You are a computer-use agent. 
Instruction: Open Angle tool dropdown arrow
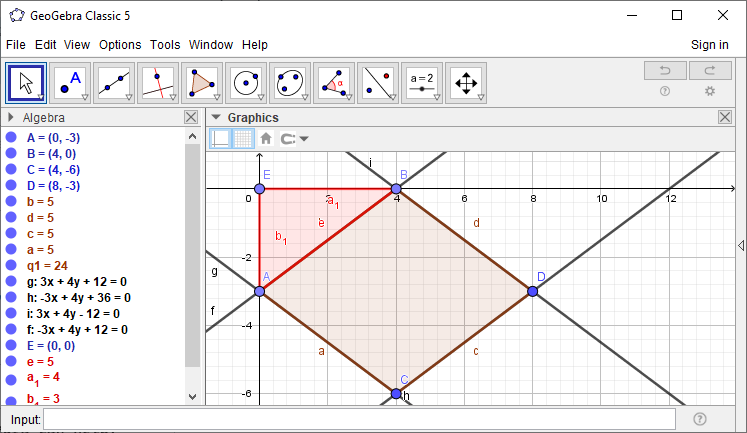tap(349, 98)
